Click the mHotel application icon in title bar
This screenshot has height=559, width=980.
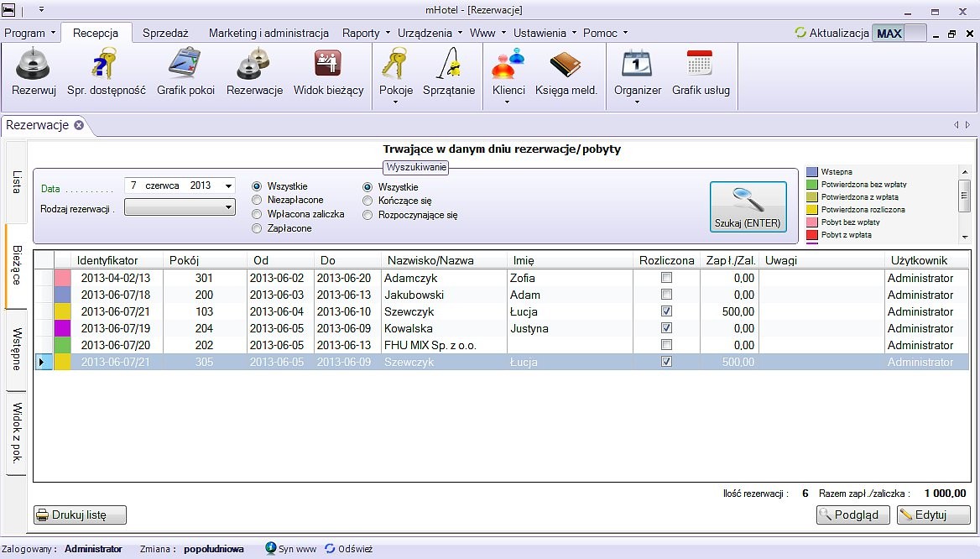coord(8,9)
